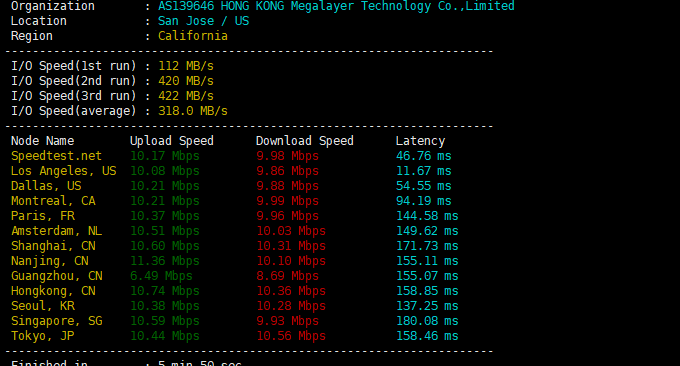This screenshot has height=366, width=680.
Task: Select download speed 9.99 Mbps for Montreal
Action: [x=288, y=201]
